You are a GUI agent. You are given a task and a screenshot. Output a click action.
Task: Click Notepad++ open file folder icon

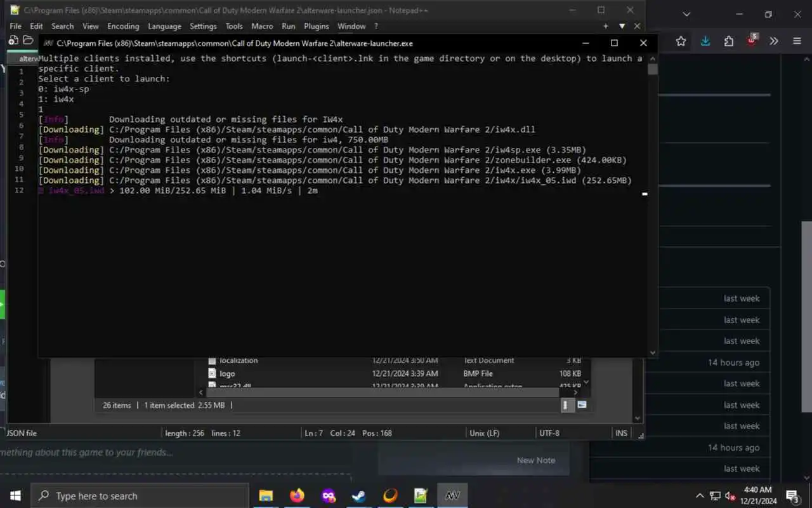pyautogui.click(x=28, y=40)
